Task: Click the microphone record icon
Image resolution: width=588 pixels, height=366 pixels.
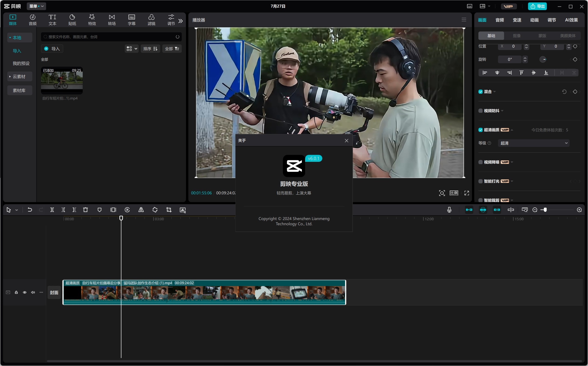Action: coord(449,210)
